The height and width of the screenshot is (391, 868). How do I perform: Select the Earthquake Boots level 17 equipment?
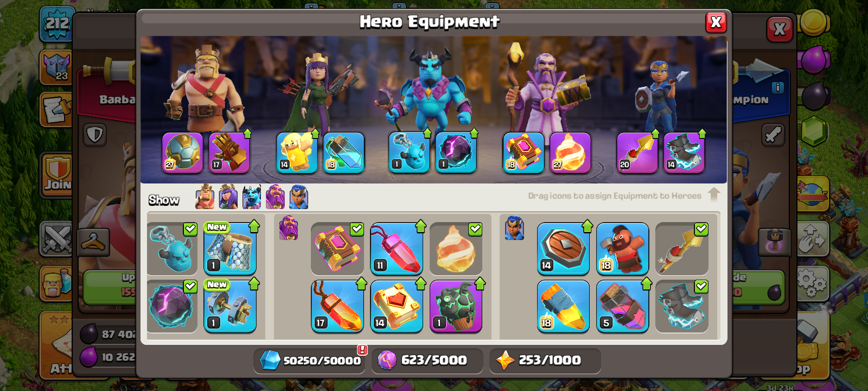(x=229, y=153)
